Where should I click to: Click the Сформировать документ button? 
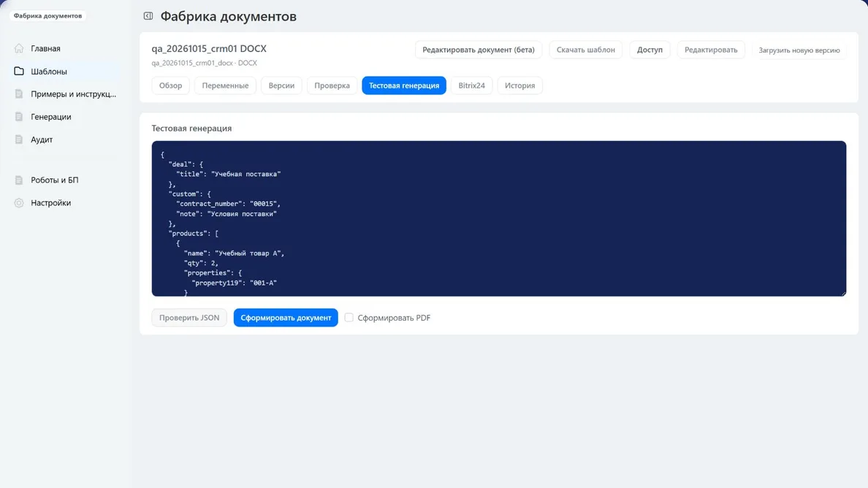pyautogui.click(x=286, y=318)
